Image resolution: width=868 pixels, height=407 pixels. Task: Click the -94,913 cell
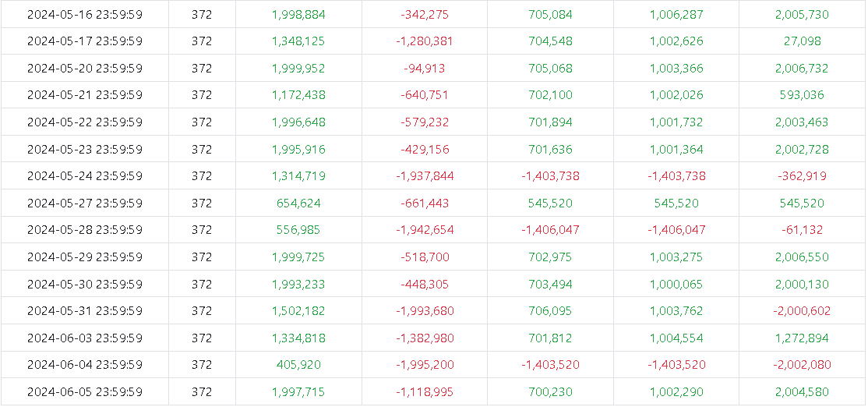tap(424, 69)
